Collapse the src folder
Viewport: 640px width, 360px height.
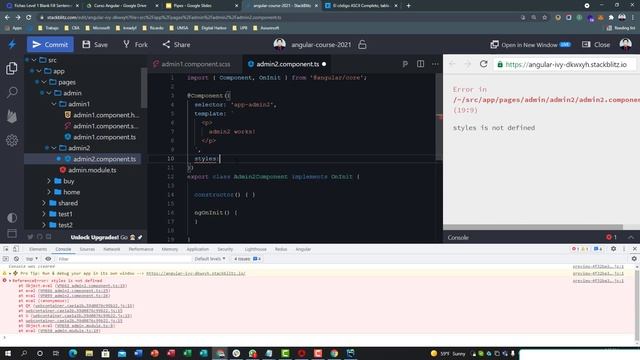pos(34,60)
